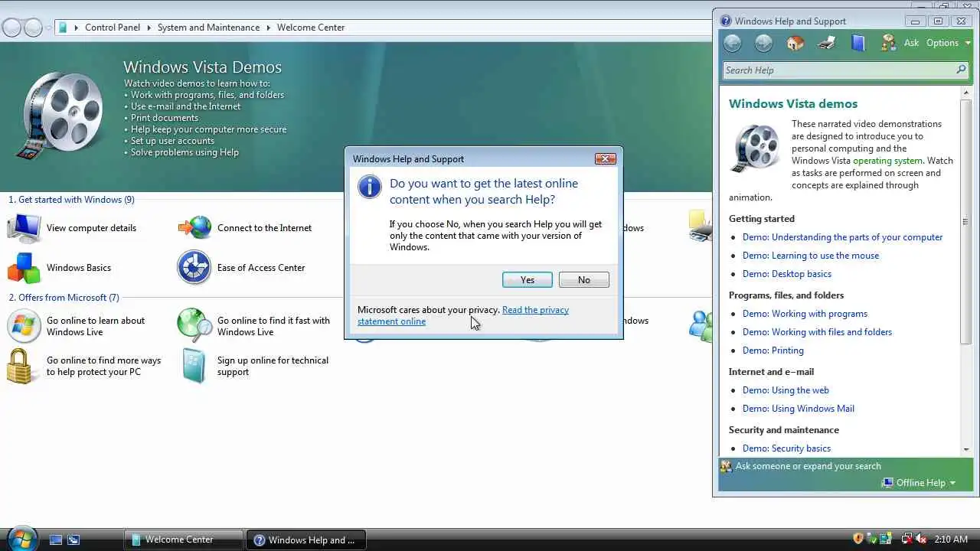This screenshot has width=980, height=551.
Task: Open Demo: Understanding the parts of your computer
Action: [x=842, y=237]
